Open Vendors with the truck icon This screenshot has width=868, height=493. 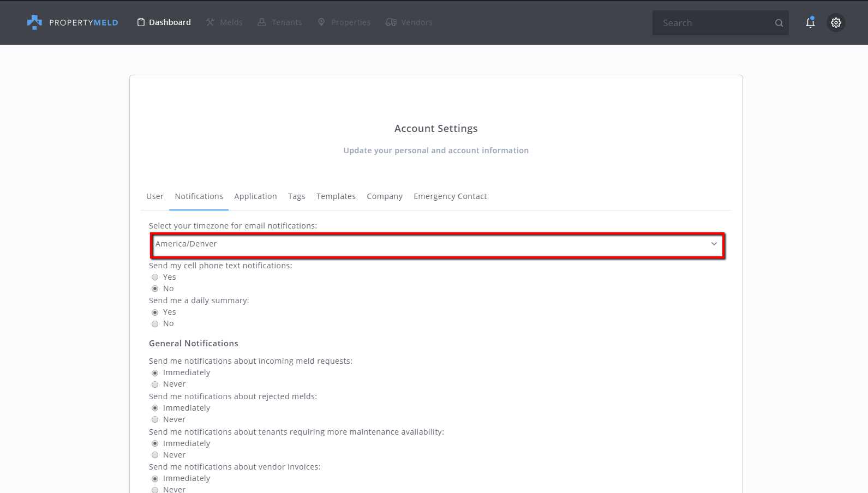(x=391, y=22)
